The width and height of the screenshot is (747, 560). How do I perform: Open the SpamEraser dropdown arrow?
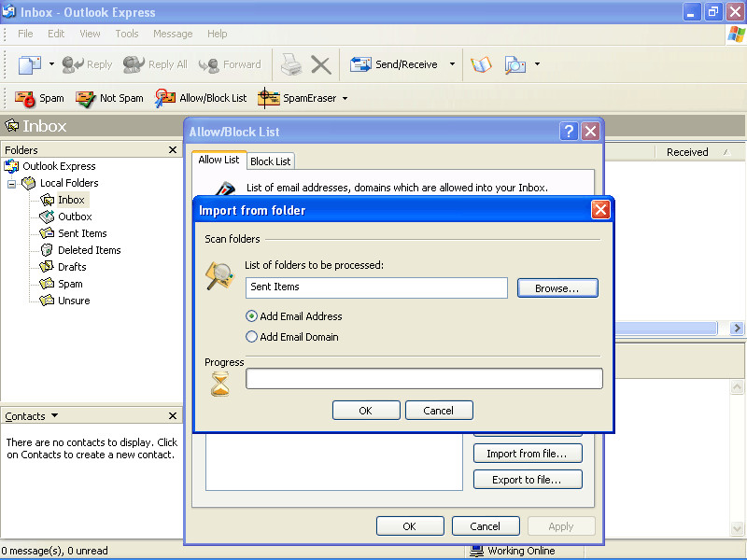[x=345, y=99]
